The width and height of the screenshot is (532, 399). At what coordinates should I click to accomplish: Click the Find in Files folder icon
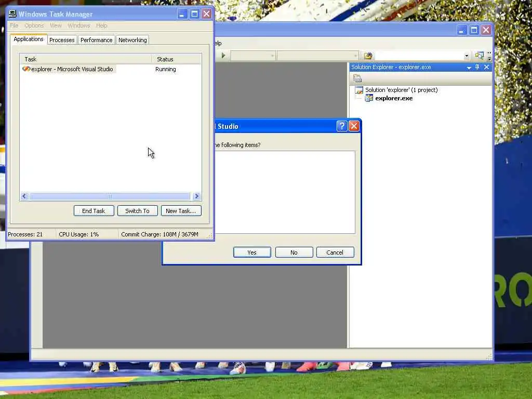coord(368,56)
